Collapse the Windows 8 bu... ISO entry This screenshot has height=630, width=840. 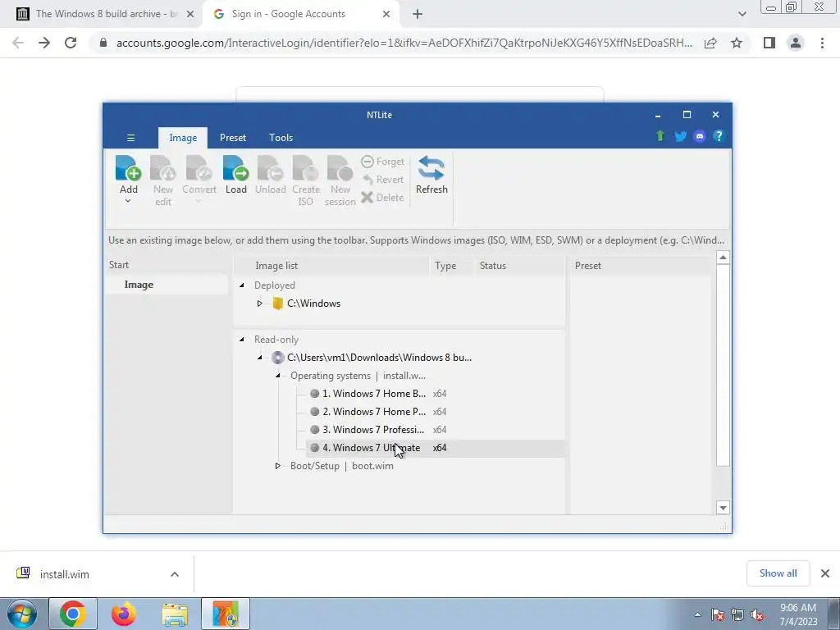click(x=259, y=358)
